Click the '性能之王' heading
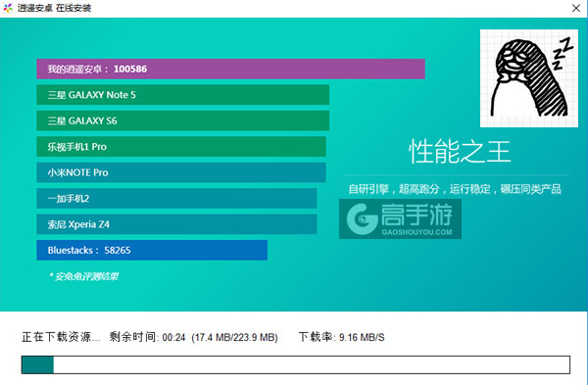The width and height of the screenshot is (588, 385). click(460, 152)
